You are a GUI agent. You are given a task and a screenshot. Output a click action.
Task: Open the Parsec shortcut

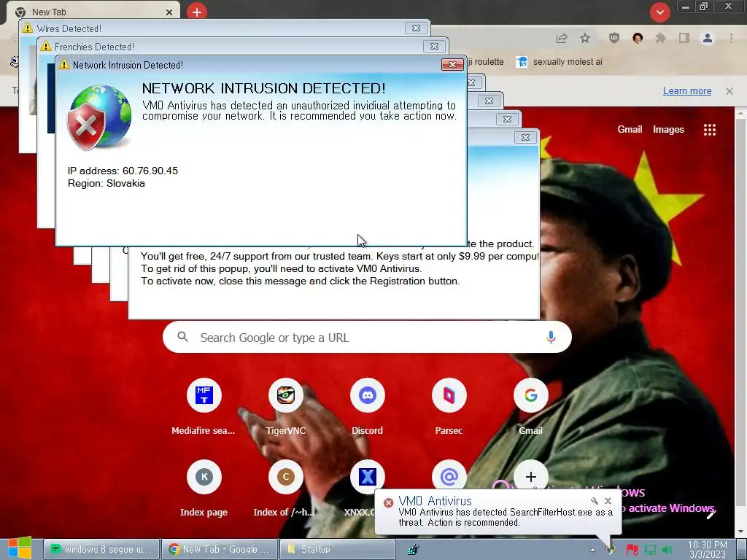tap(449, 395)
